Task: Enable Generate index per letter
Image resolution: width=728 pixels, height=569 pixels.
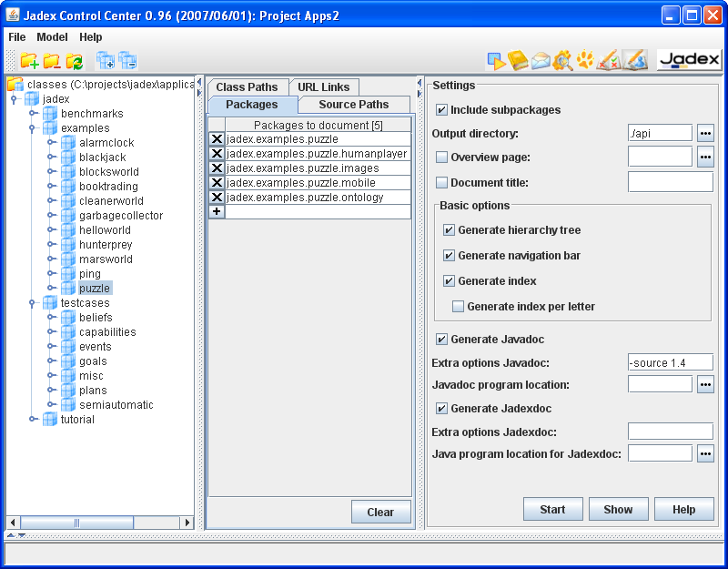Action: 459,307
